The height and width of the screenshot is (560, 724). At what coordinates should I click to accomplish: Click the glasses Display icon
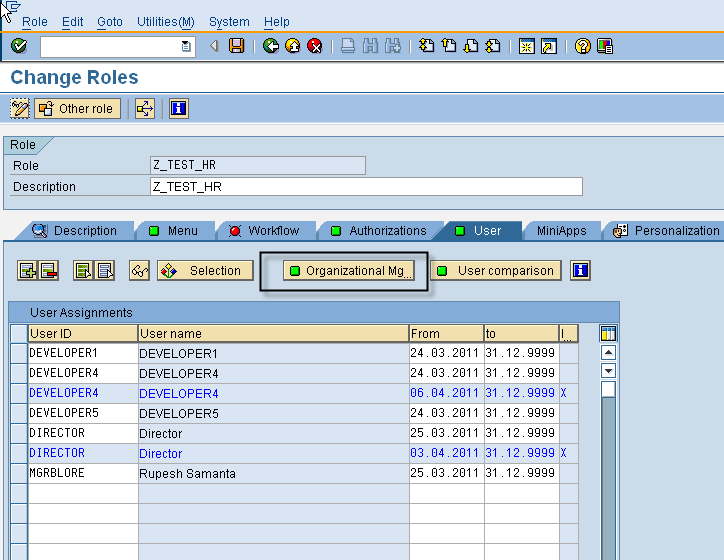139,271
